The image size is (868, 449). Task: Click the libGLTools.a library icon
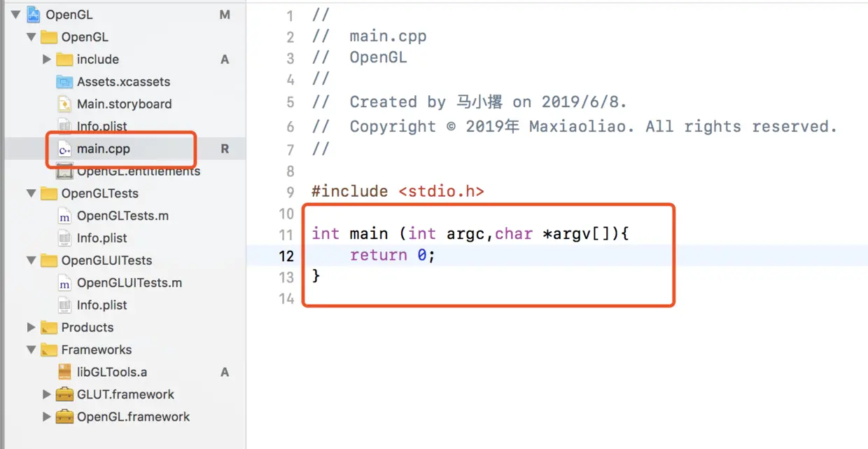[x=64, y=372]
